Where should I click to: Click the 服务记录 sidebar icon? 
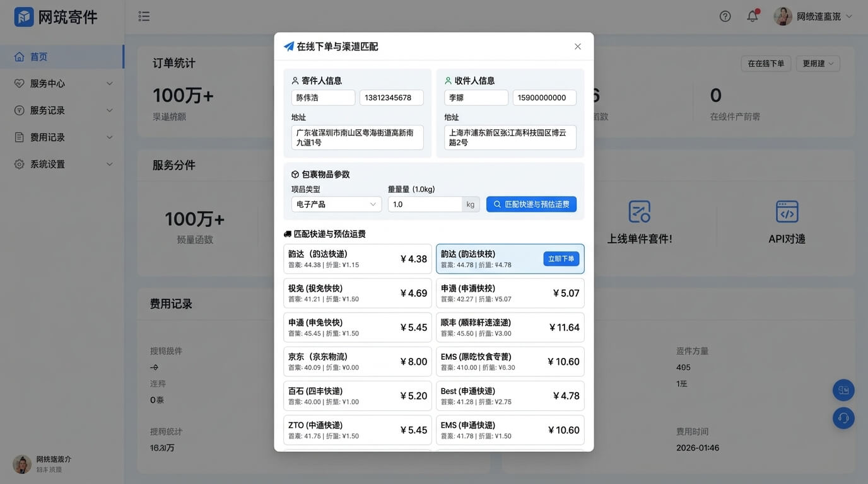coord(19,110)
